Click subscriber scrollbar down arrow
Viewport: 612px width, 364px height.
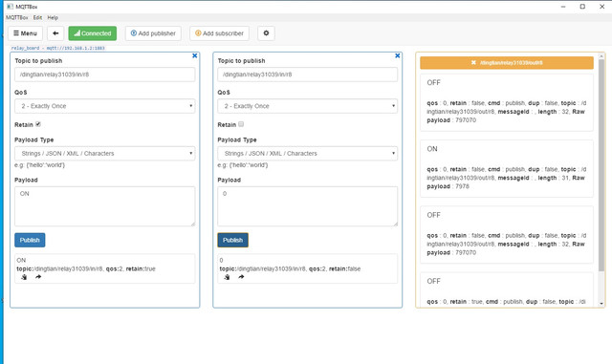(x=601, y=304)
